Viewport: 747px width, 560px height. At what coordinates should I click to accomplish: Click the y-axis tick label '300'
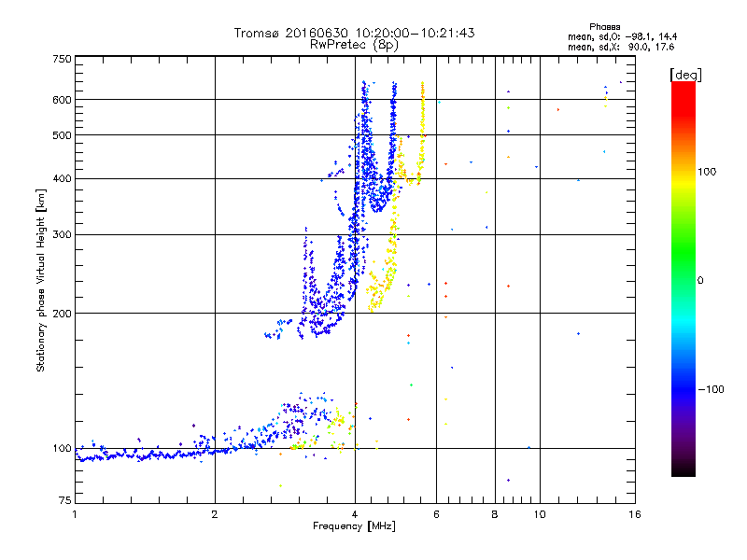pyautogui.click(x=62, y=234)
